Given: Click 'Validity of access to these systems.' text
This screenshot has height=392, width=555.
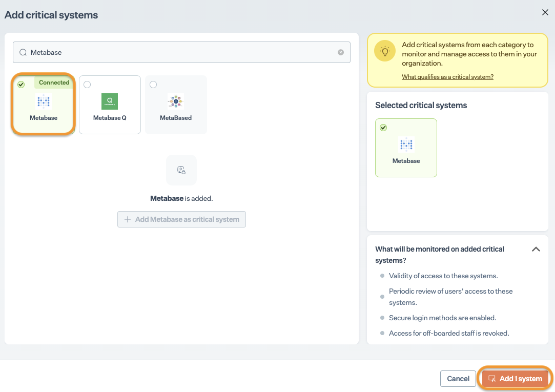Looking at the screenshot, I should click(443, 276).
